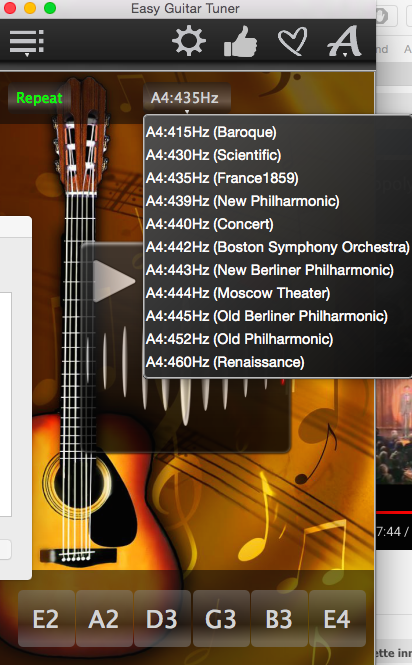Choose A4:460Hz (Renaissance) option
Viewport: 412px width, 665px height.
point(225,362)
